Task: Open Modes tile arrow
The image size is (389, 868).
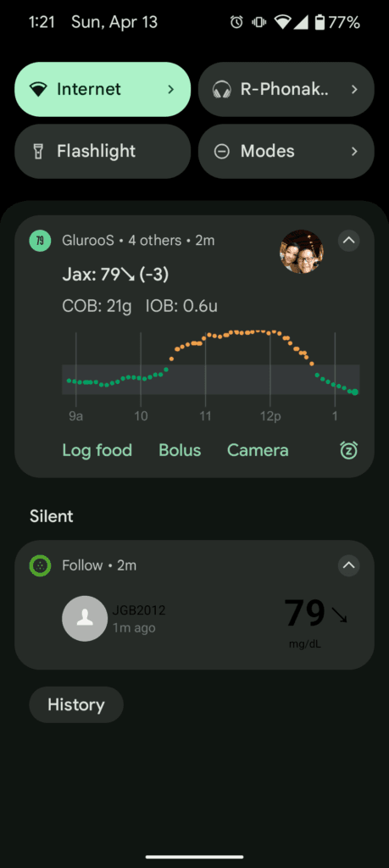Action: click(x=355, y=151)
